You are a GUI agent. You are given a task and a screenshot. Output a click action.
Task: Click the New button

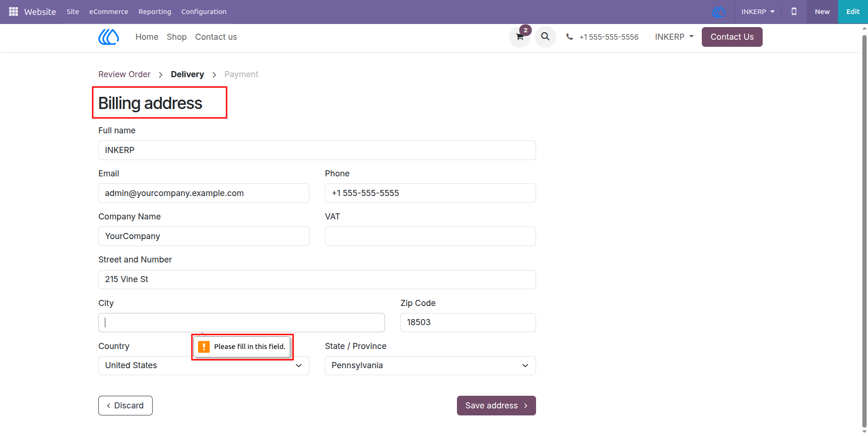click(822, 12)
